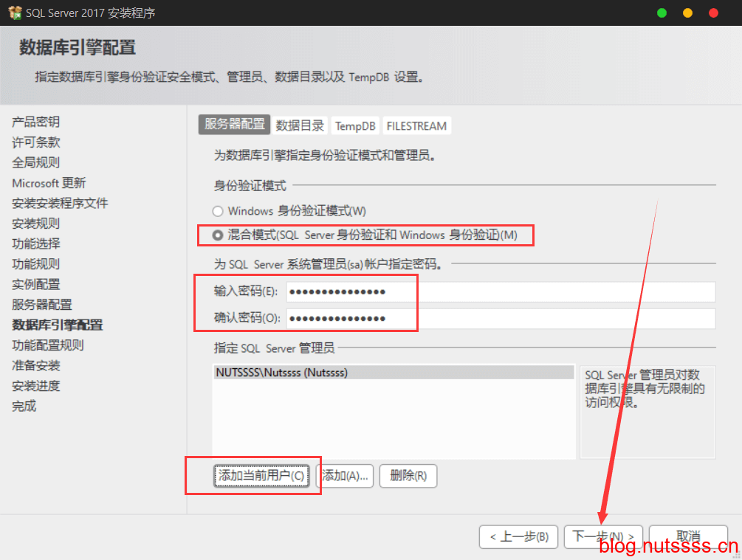
Task: Select NUTSSSS\Nutssss administrator entry in list
Action: 393,373
